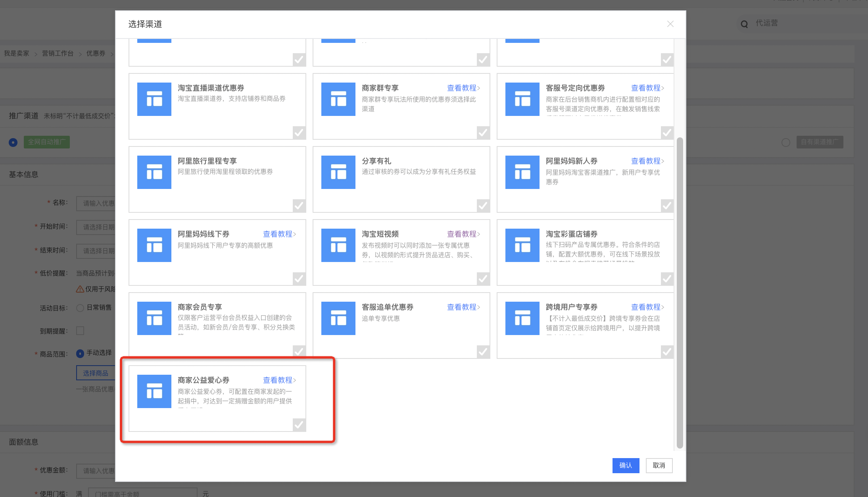Screen dimensions: 868x497
Task: Confirm channel selection with 确认 button
Action: click(626, 465)
